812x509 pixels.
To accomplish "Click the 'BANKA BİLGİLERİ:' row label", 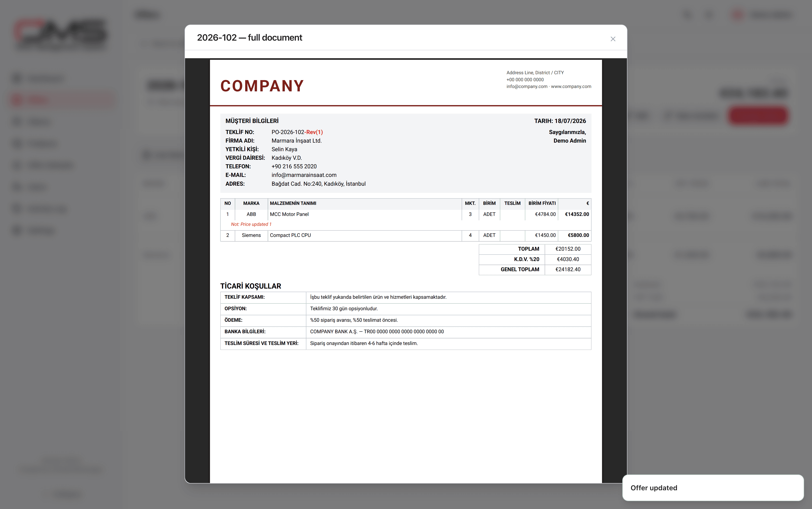I will [245, 332].
